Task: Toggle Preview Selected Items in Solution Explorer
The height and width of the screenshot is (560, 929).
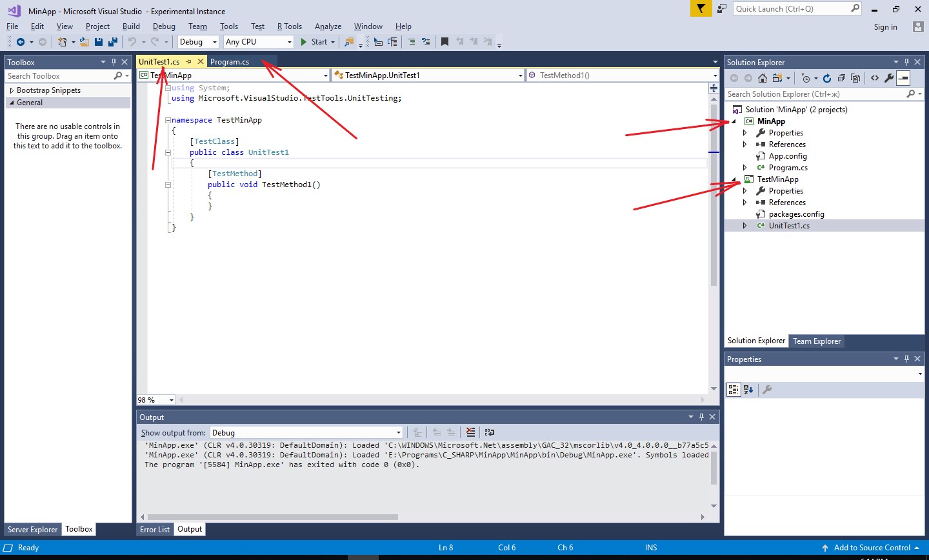Action: (x=903, y=78)
